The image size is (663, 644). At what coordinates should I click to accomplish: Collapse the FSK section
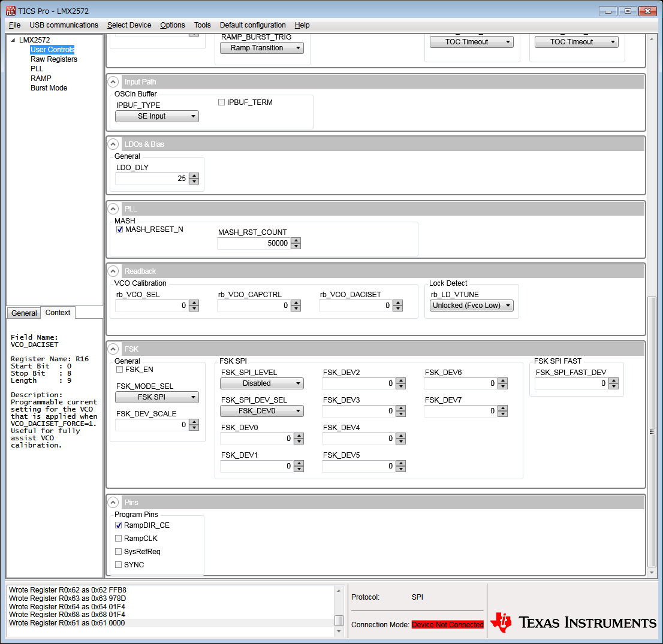pos(113,349)
